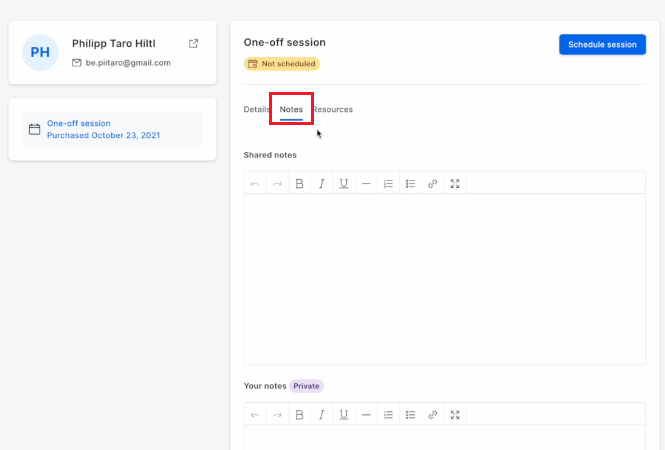665x450 pixels.
Task: Insert link in Your notes private editor
Action: point(433,414)
